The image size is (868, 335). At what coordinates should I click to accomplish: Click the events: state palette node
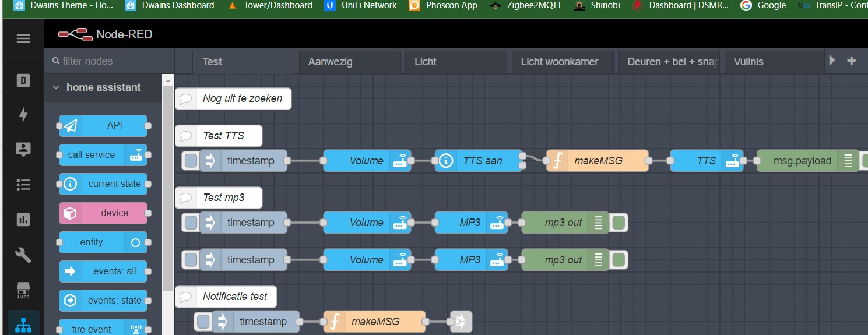103,301
